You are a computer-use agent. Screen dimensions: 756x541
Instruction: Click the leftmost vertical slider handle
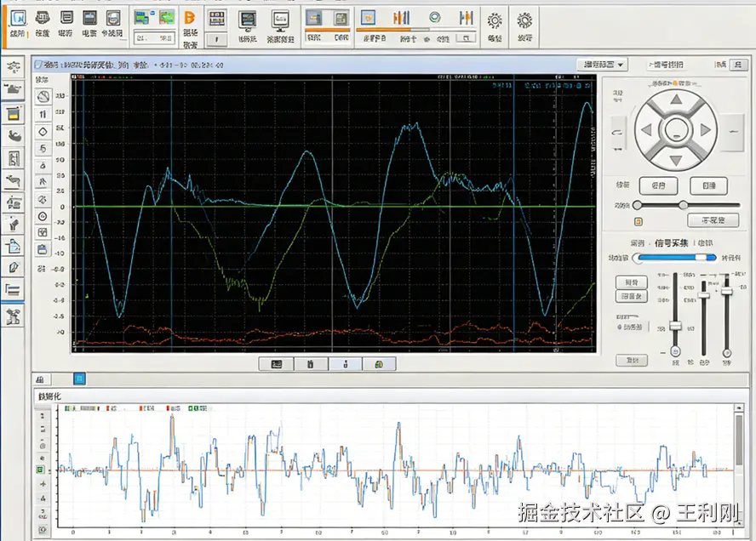point(675,326)
